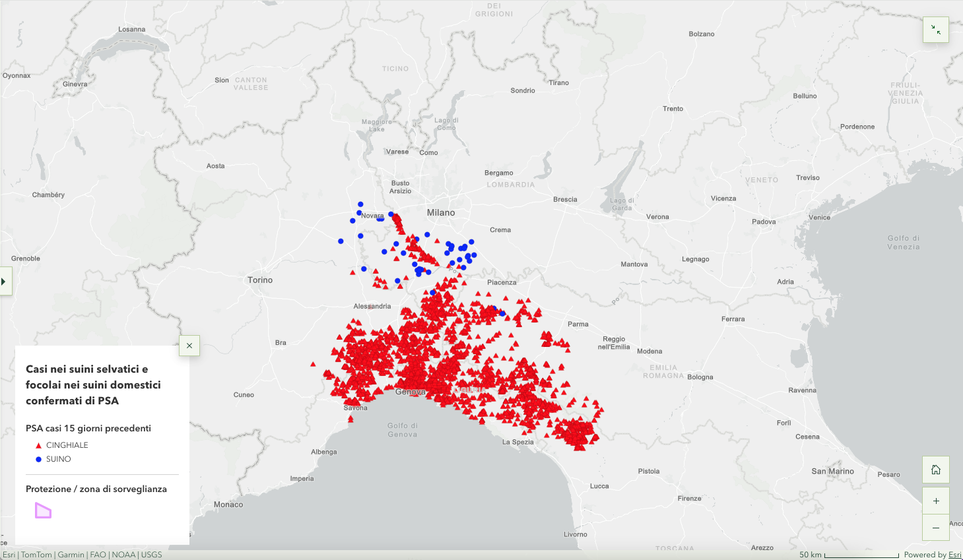The width and height of the screenshot is (963, 560).
Task: Click the 'Trento' city label
Action: tap(673, 108)
